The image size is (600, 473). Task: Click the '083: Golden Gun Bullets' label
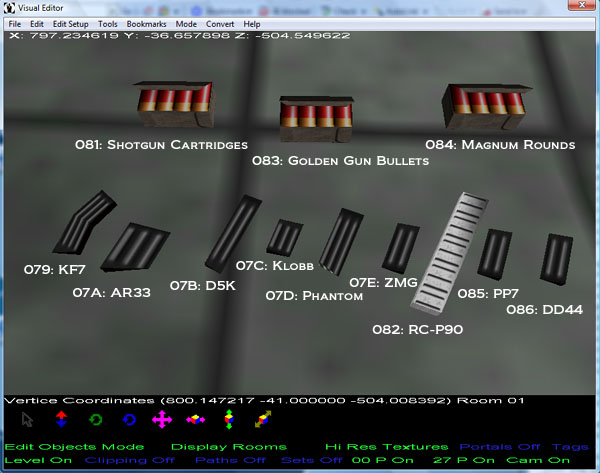(x=340, y=161)
